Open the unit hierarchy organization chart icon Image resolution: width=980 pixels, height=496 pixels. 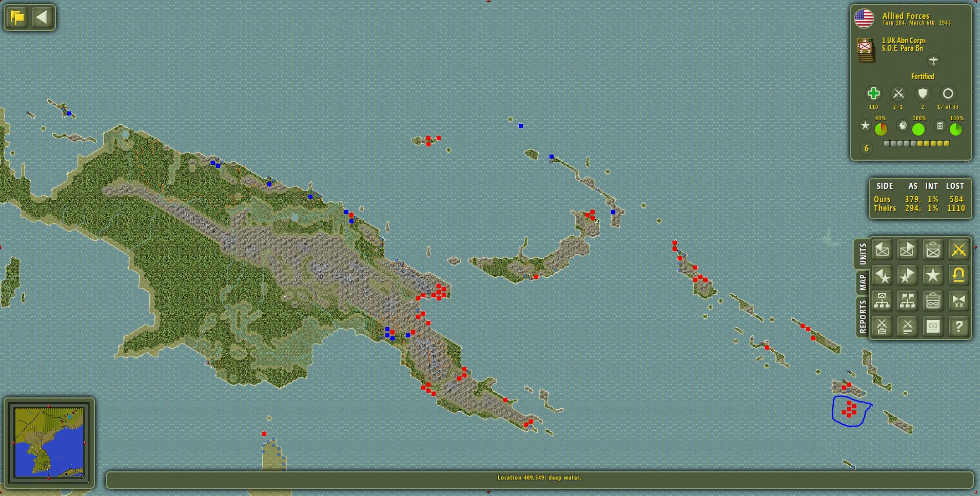(x=882, y=301)
